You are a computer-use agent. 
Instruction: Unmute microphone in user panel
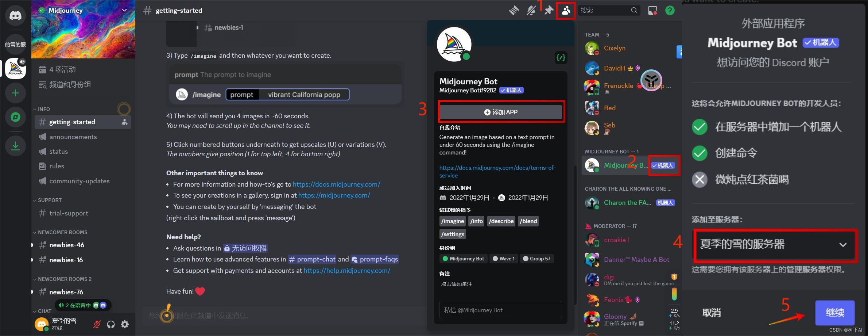97,324
